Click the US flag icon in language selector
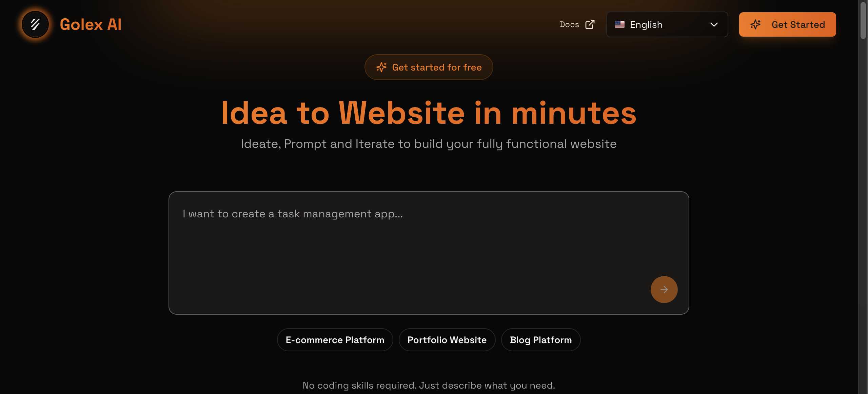 620,24
